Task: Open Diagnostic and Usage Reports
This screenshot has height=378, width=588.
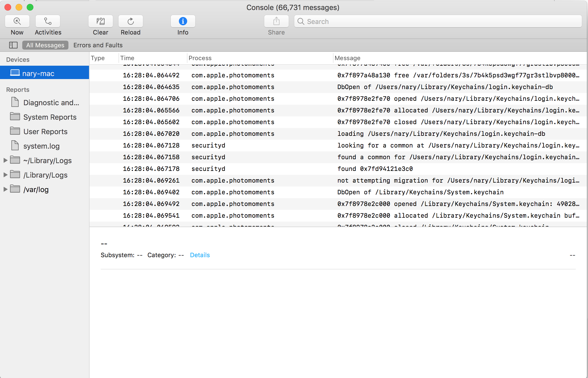Action: click(51, 102)
